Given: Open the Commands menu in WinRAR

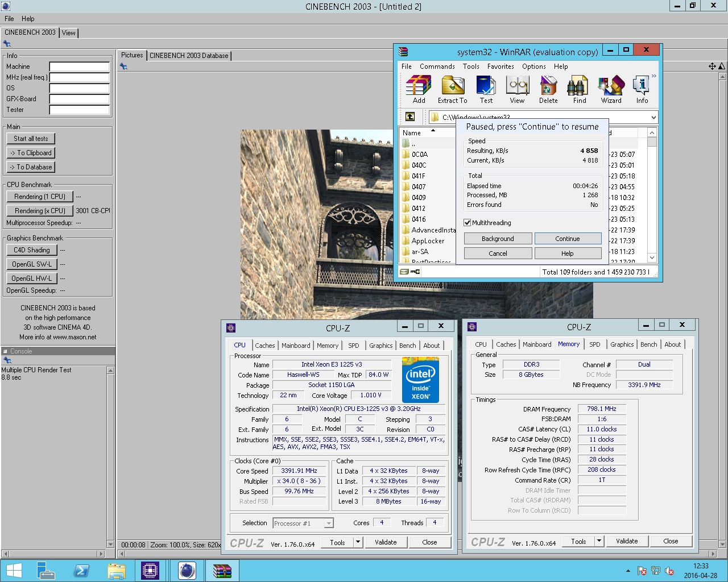Looking at the screenshot, I should click(437, 66).
